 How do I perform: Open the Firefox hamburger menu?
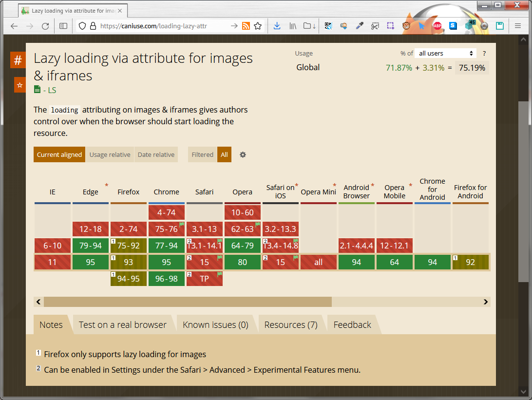518,26
